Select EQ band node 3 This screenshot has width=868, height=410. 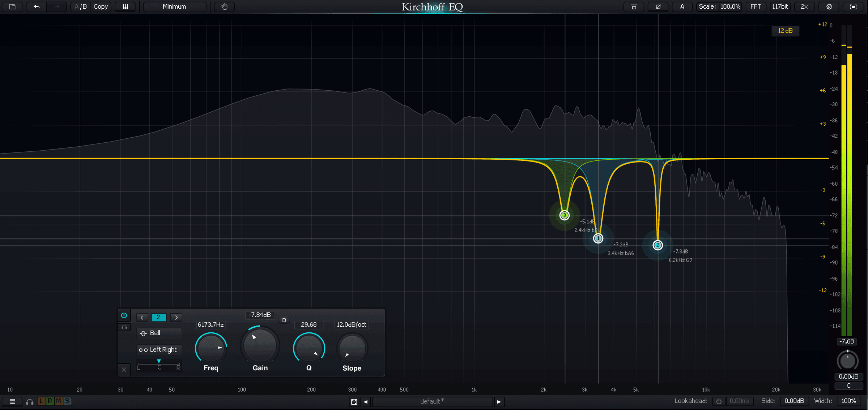point(564,215)
